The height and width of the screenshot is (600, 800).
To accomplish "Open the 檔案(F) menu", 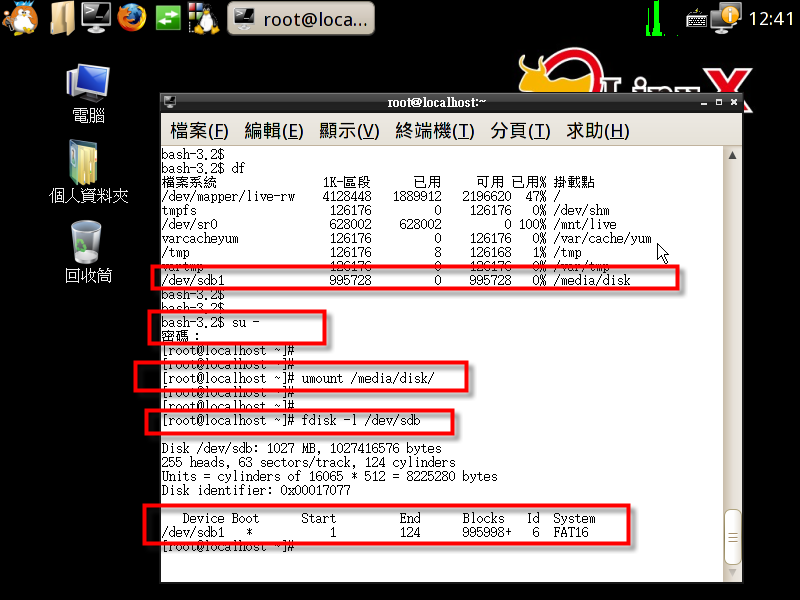I will tap(199, 131).
